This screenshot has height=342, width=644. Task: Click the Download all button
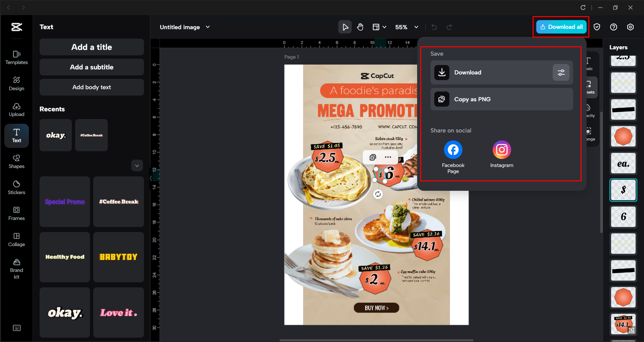pos(560,27)
